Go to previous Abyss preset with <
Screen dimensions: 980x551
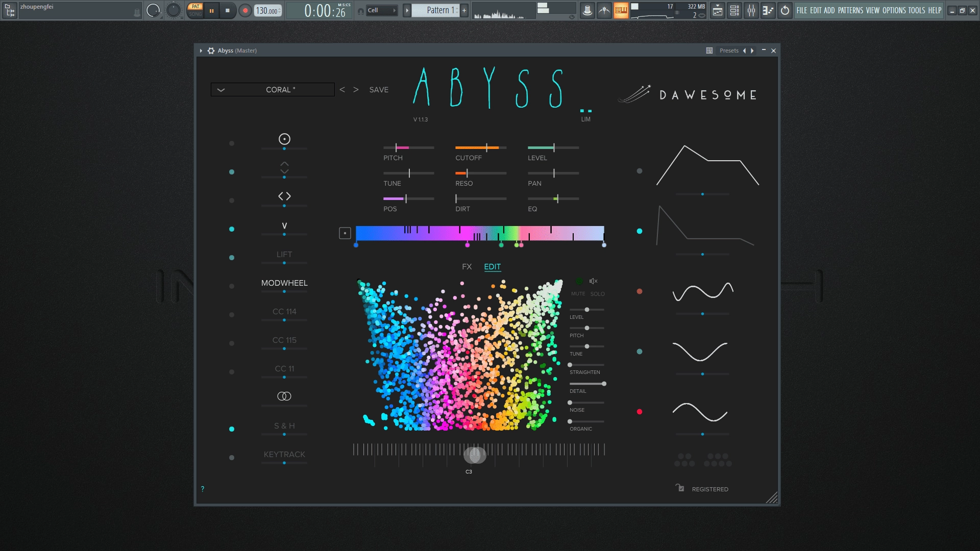coord(342,89)
